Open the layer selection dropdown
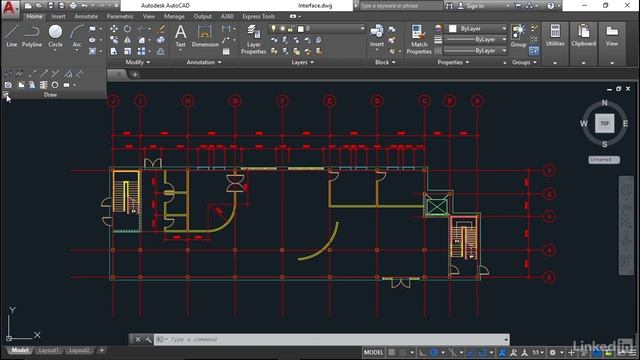The image size is (640, 360). 317,29
